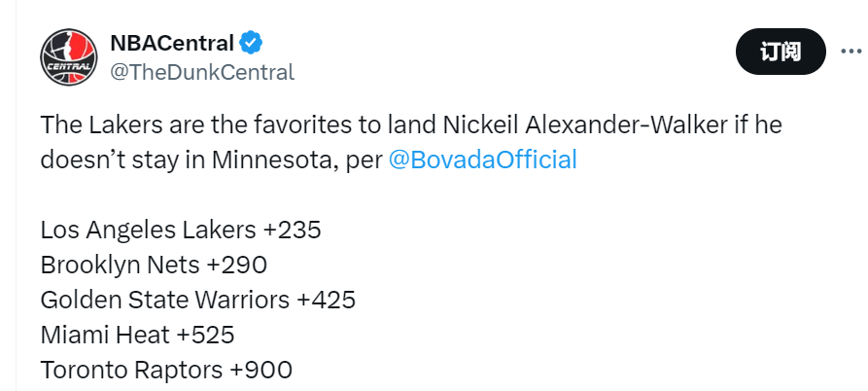This screenshot has height=391, width=868.
Task: Click the 订阅 subscribe button
Action: click(x=781, y=52)
